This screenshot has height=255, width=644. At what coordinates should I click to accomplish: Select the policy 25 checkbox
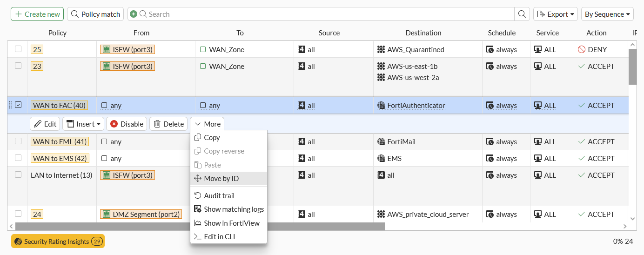pos(18,49)
